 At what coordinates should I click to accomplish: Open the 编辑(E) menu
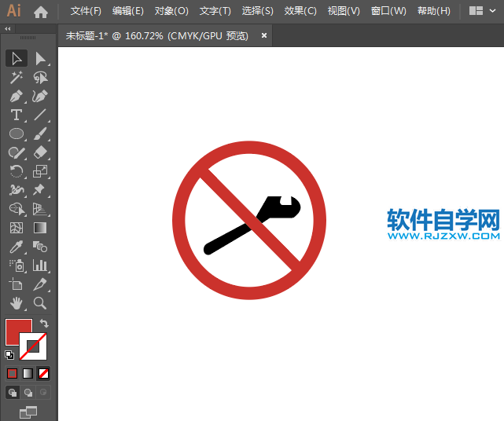(128, 11)
